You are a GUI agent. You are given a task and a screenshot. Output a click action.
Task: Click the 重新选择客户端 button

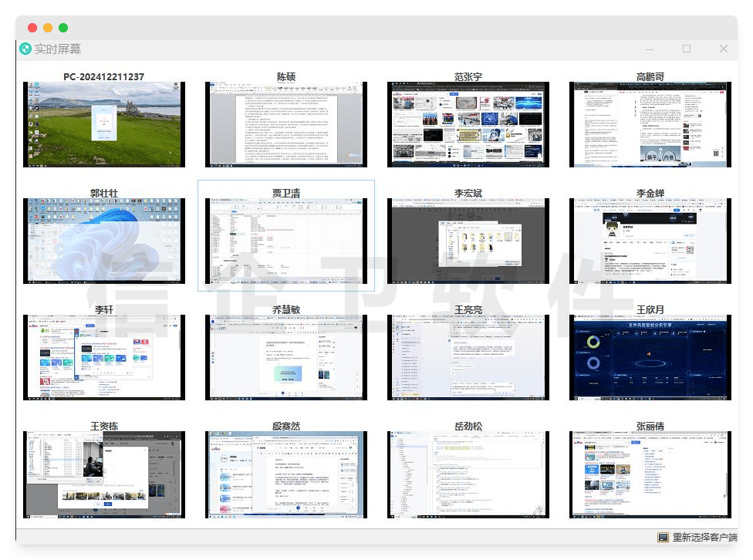pos(704,538)
